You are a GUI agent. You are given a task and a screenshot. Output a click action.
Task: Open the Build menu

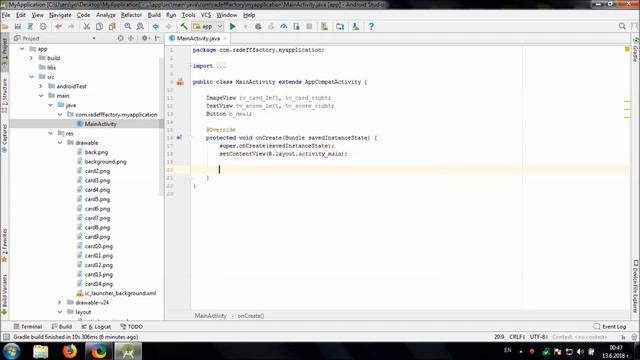tap(154, 15)
